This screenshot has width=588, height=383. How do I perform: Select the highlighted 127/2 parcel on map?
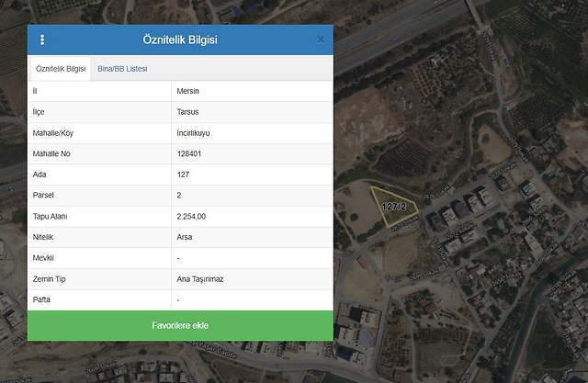[393, 208]
